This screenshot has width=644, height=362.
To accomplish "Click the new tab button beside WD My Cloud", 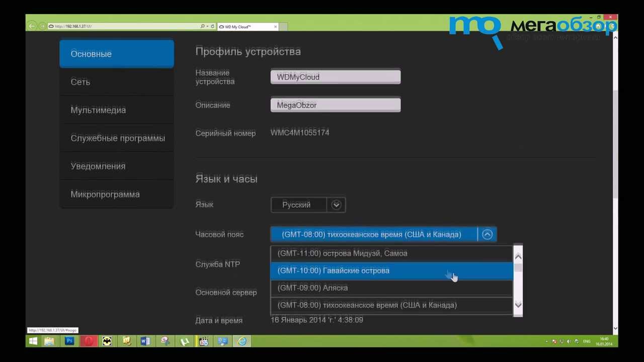I will coord(283,27).
